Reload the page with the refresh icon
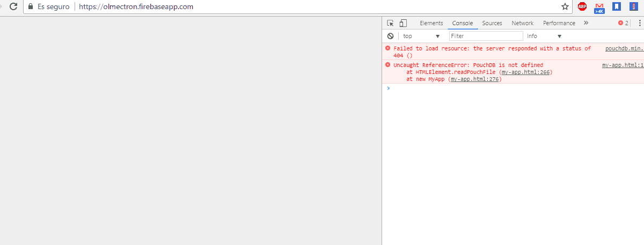 pyautogui.click(x=13, y=7)
